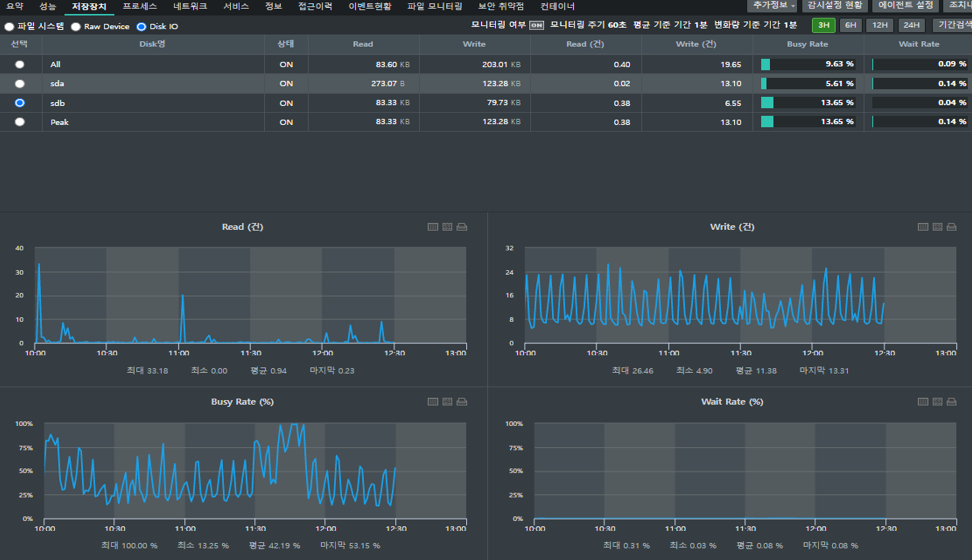Select the Peak row radio button
The width and height of the screenshot is (972, 560).
click(x=19, y=122)
